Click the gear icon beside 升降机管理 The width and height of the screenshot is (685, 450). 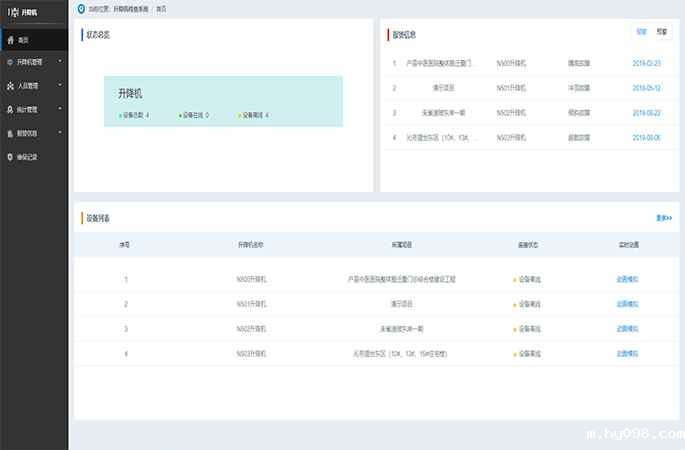(10, 62)
